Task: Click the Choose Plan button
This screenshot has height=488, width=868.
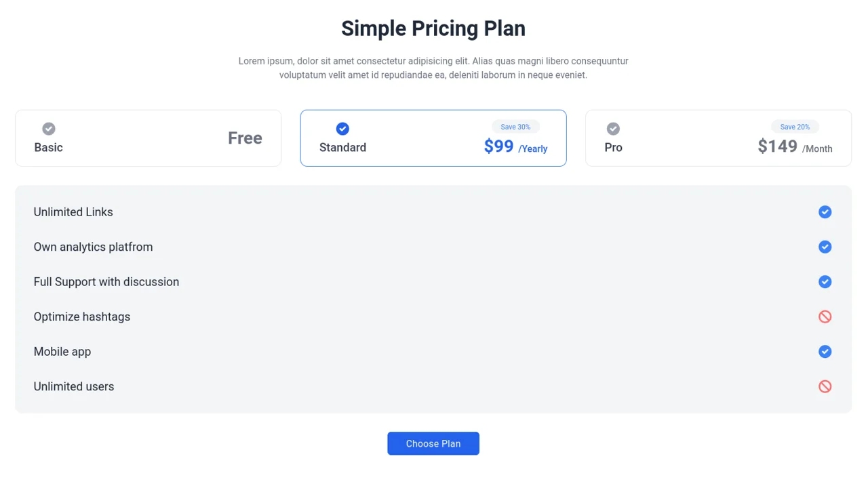Action: pyautogui.click(x=433, y=443)
